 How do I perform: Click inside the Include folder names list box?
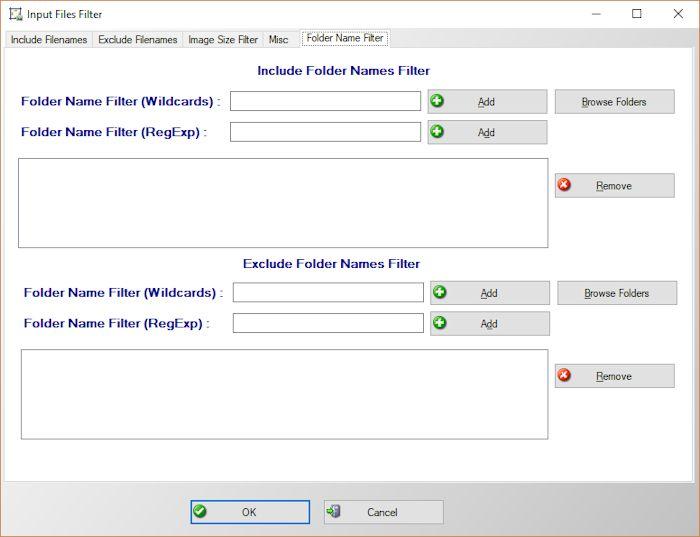click(283, 203)
